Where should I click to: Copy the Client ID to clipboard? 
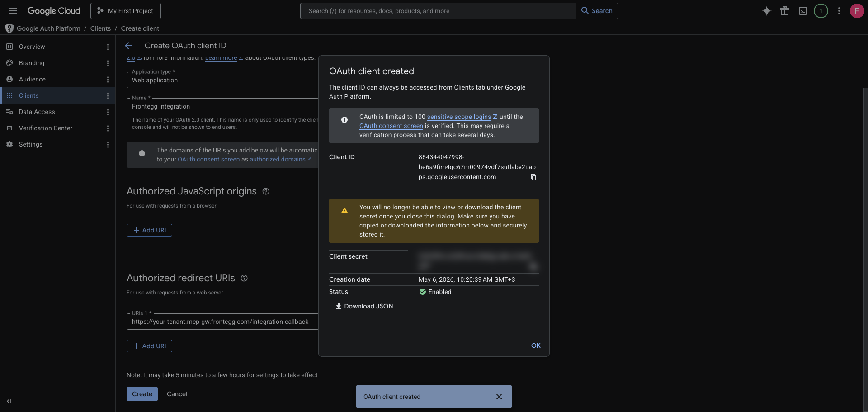coord(533,177)
